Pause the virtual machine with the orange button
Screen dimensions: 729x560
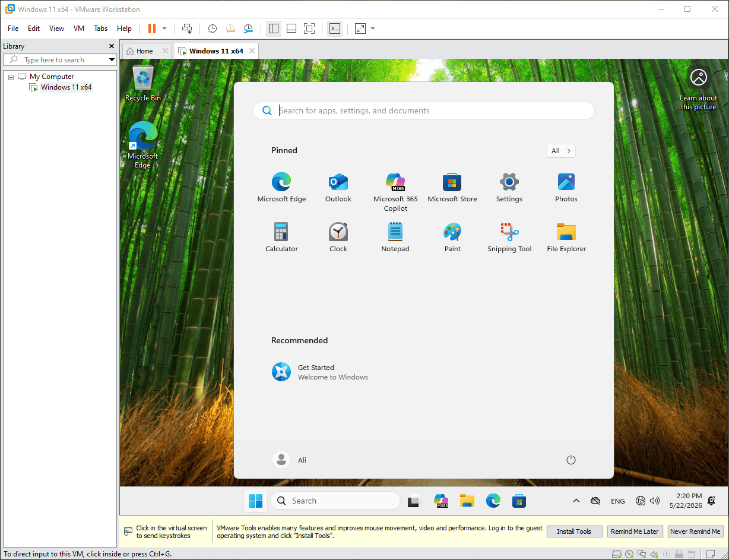coord(151,29)
